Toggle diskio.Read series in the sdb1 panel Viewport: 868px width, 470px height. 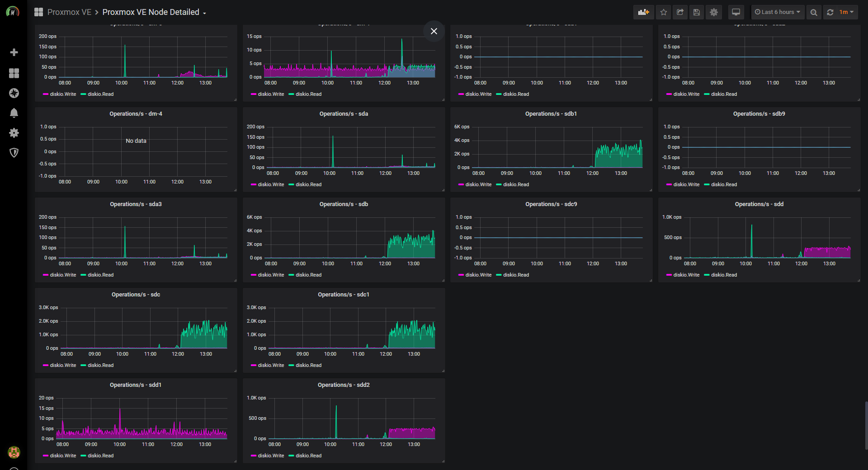(x=516, y=184)
